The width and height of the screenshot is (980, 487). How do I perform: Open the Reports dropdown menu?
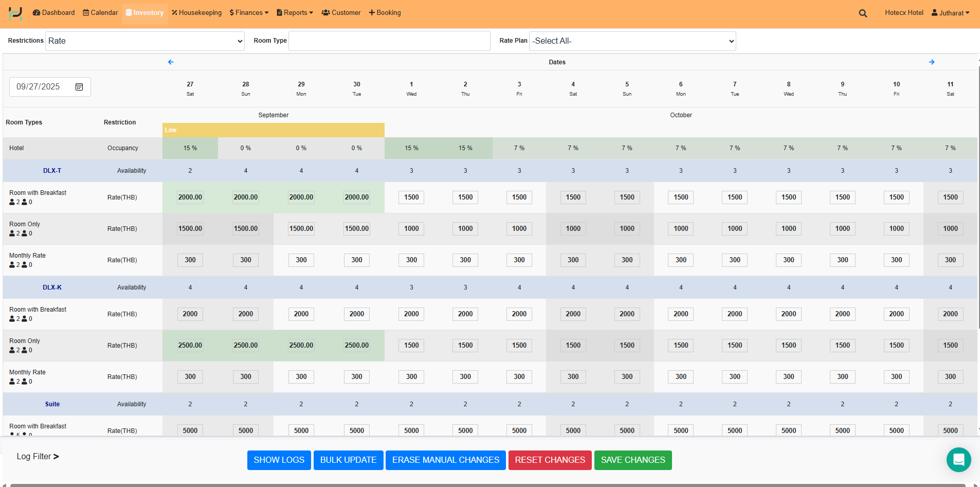click(x=295, y=13)
